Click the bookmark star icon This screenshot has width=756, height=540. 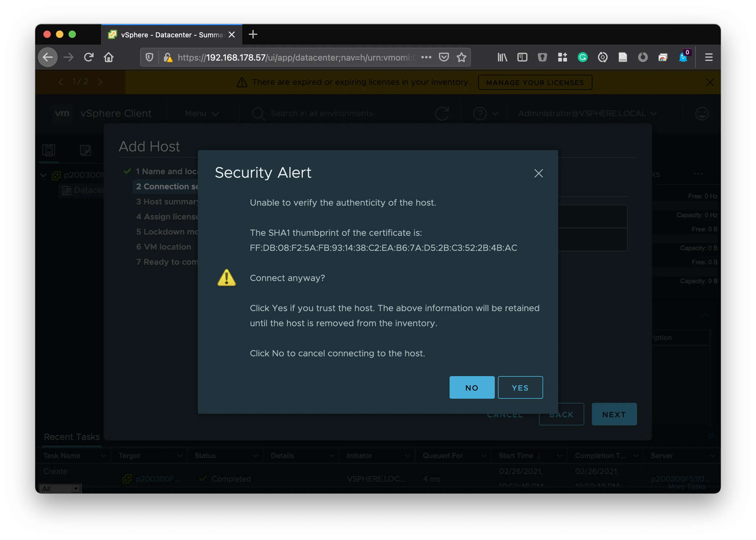click(461, 57)
